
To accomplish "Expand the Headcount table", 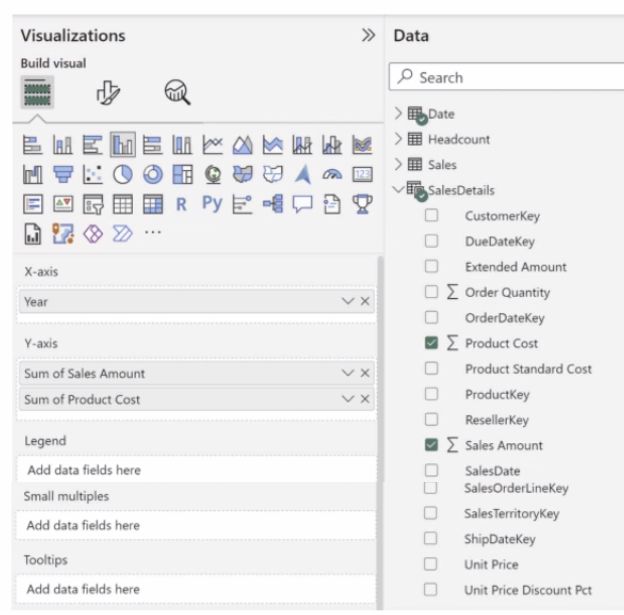I will click(398, 139).
